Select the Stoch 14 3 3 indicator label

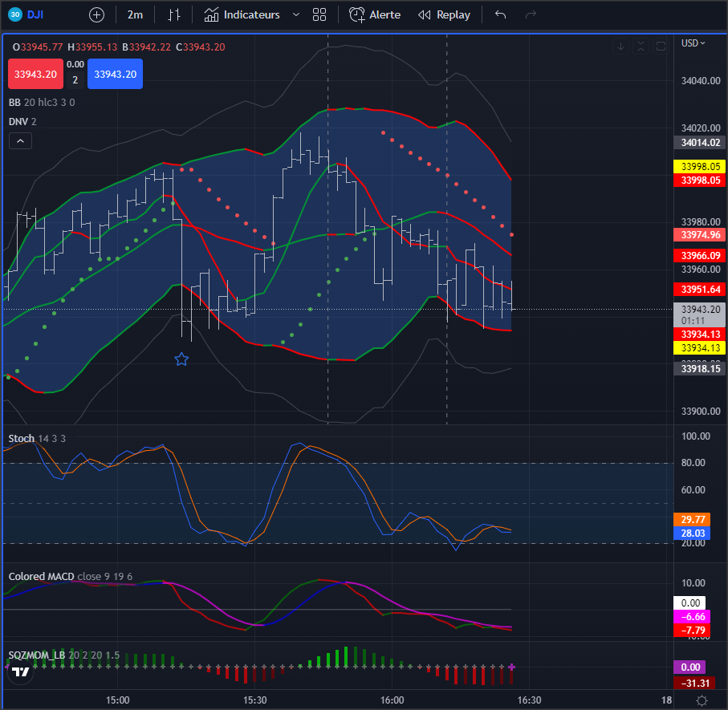(37, 439)
